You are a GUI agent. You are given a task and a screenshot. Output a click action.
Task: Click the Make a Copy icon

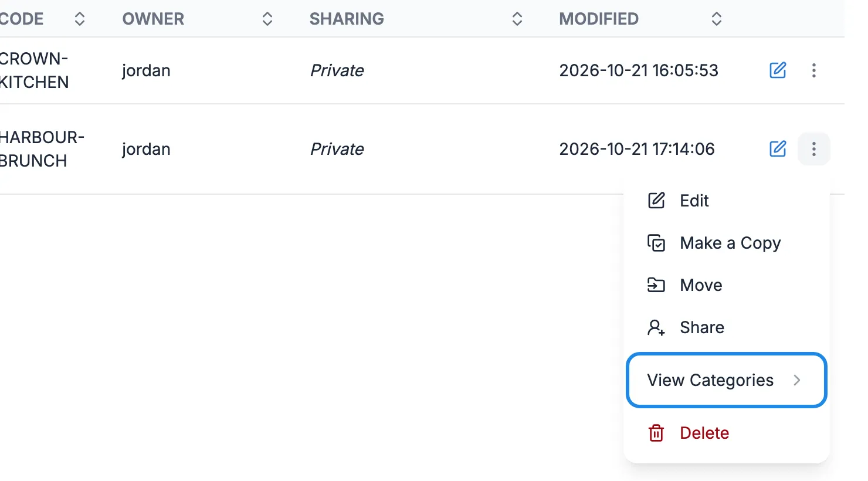(x=656, y=243)
